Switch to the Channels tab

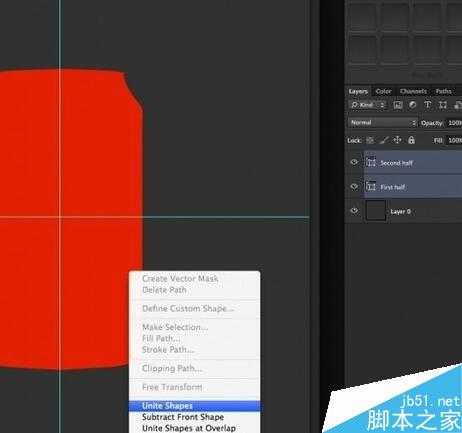pyautogui.click(x=413, y=91)
